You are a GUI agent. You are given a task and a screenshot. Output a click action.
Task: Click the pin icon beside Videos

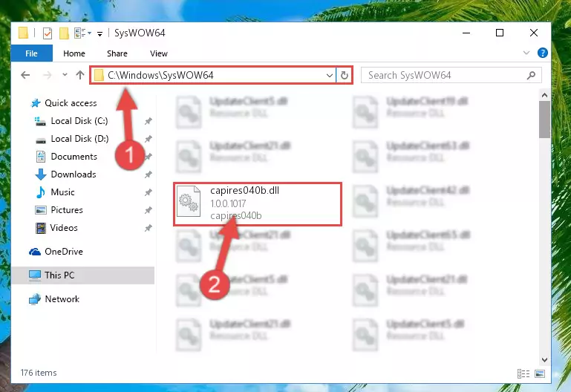pos(149,228)
